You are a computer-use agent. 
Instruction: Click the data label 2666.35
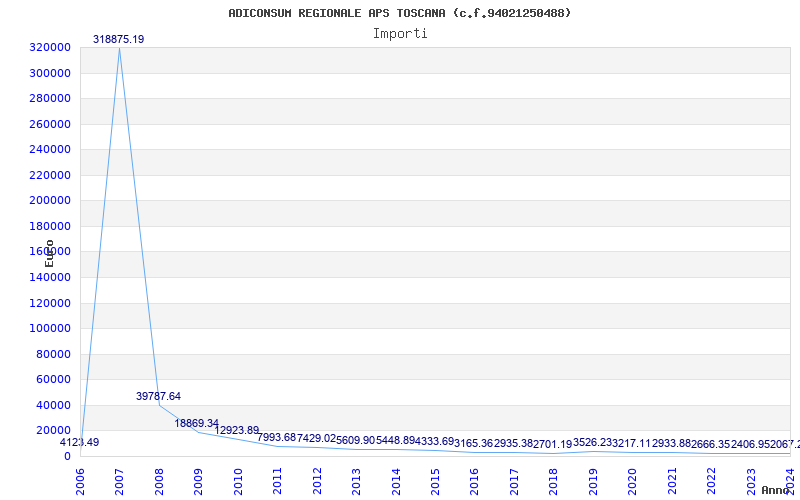point(711,445)
